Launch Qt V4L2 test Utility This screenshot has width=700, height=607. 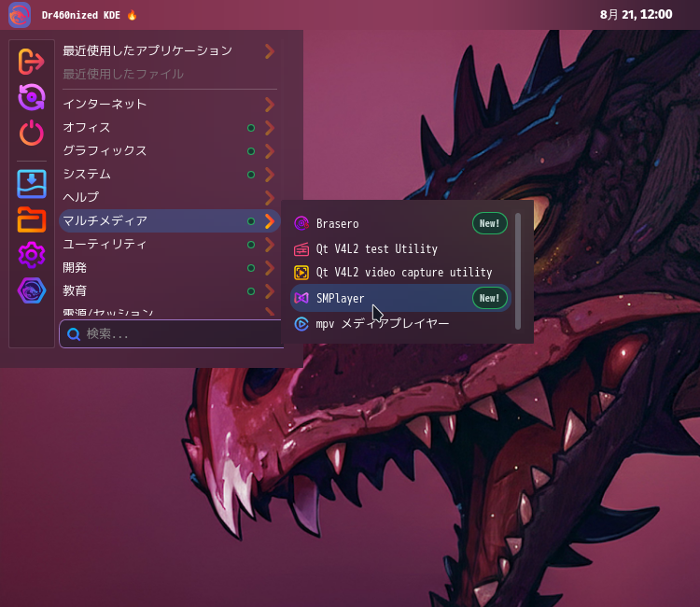pos(400,248)
